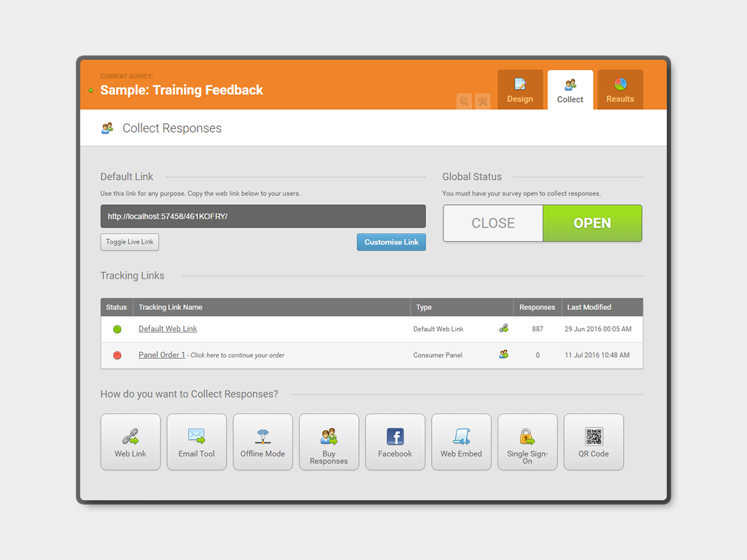Open the Panel Order 1 link
The width and height of the screenshot is (747, 560).
click(x=161, y=355)
